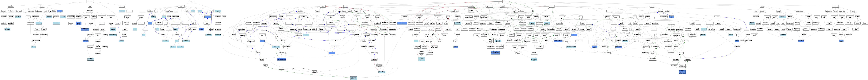868x80 pixels.
Task: Click 'transepithelial water transport' node
Action: [x=703, y=35]
